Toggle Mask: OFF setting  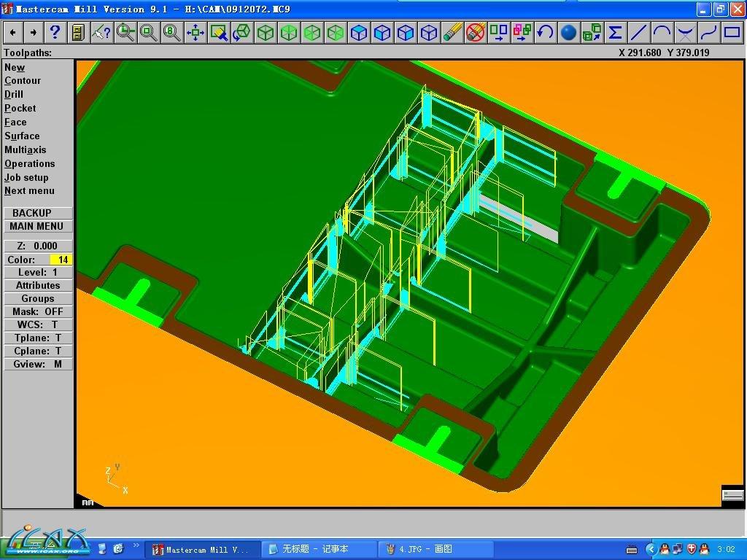[x=38, y=312]
